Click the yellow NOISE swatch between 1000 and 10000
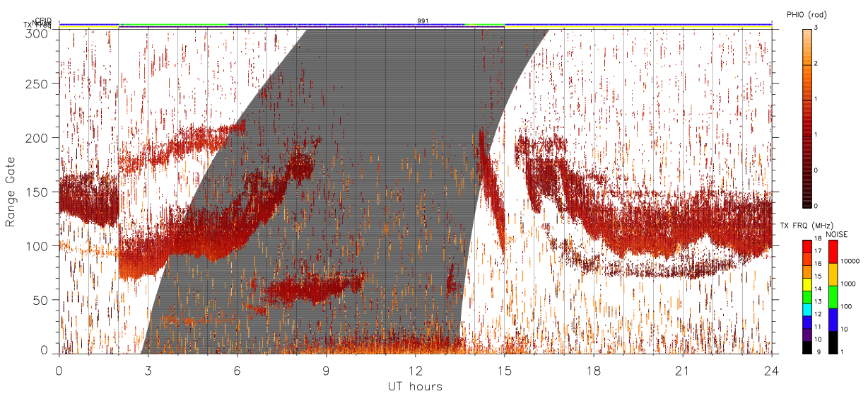868x401 pixels. coord(833,274)
